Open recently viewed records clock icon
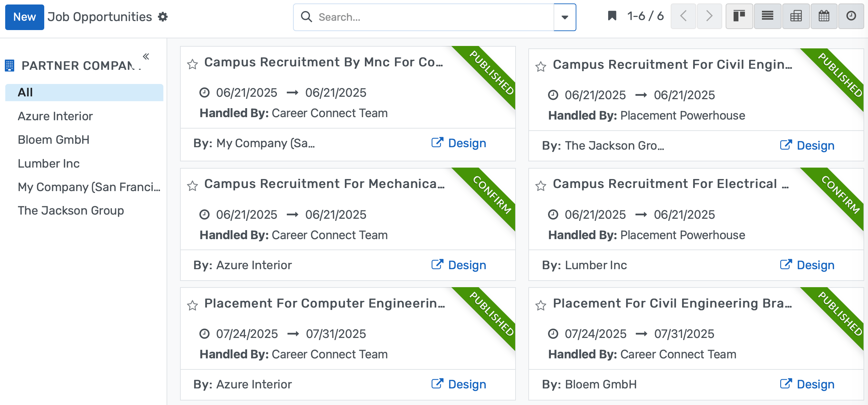The image size is (868, 405). (x=851, y=16)
